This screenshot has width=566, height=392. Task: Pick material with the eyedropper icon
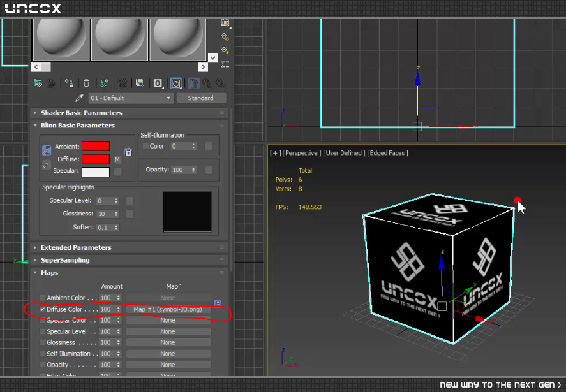tap(79, 98)
